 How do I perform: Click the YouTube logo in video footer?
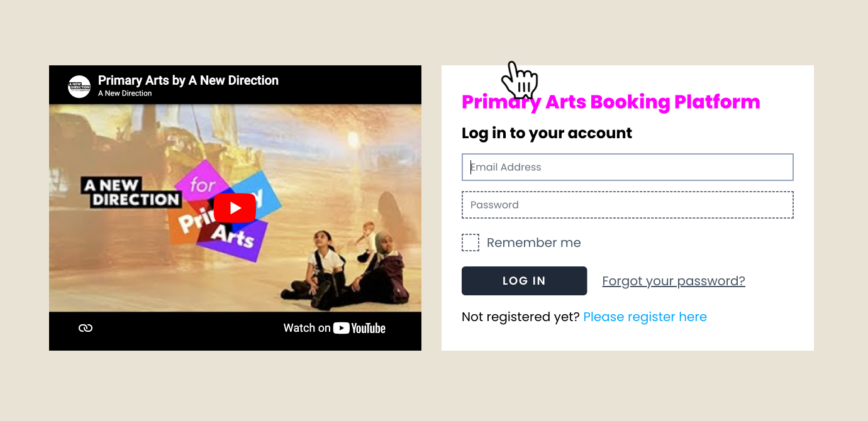pyautogui.click(x=359, y=328)
